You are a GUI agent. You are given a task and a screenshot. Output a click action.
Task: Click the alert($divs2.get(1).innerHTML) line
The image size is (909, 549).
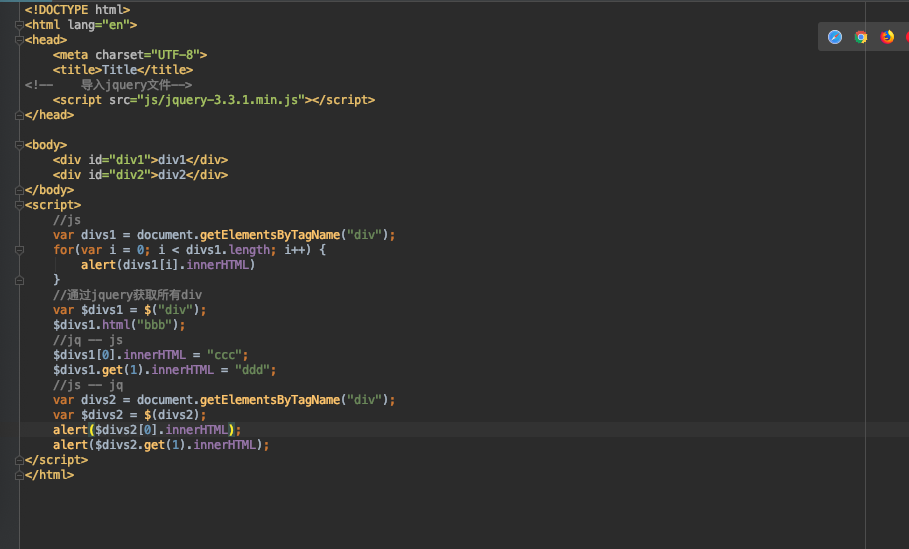coord(161,445)
